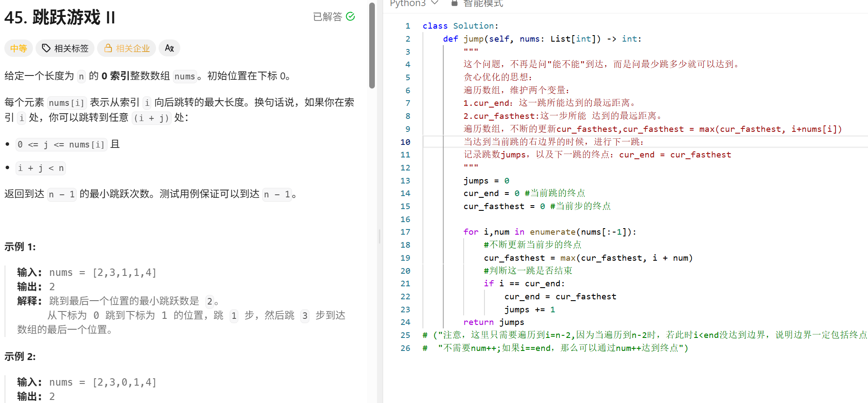Click line number 10 in the editor
The height and width of the screenshot is (403, 868).
pos(405,142)
